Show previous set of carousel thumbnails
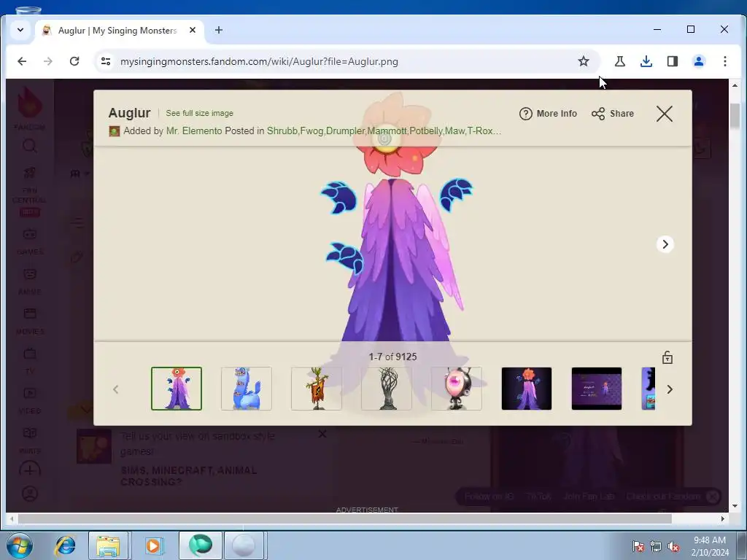The width and height of the screenshot is (747, 560). (x=116, y=389)
